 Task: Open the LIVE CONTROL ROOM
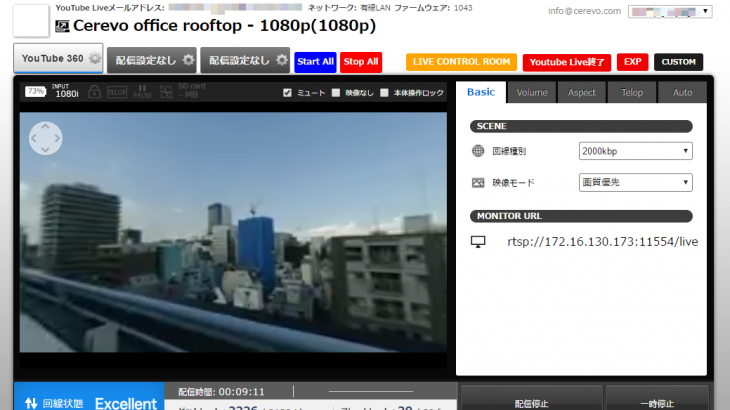[x=461, y=62]
